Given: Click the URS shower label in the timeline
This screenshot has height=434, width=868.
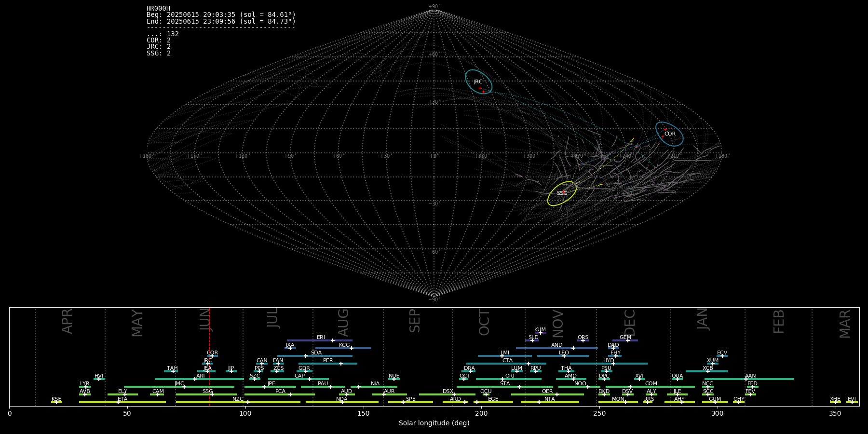Looking at the screenshot, I should (x=649, y=399).
